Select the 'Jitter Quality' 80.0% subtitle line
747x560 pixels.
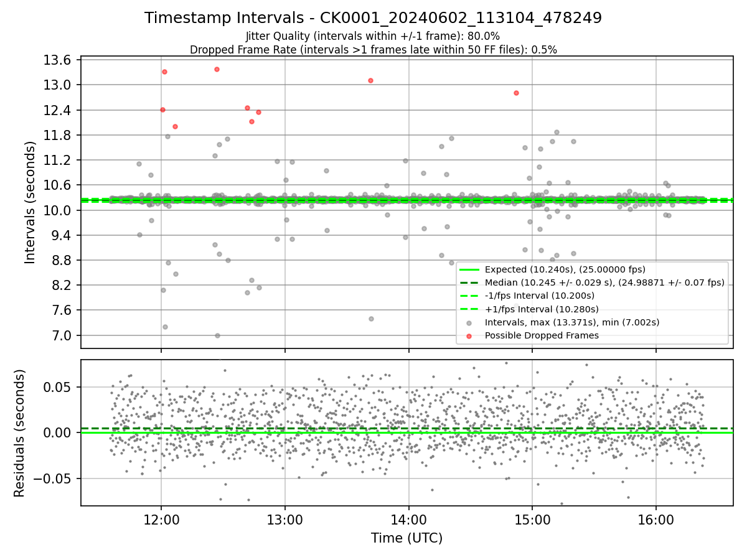[x=373, y=36]
